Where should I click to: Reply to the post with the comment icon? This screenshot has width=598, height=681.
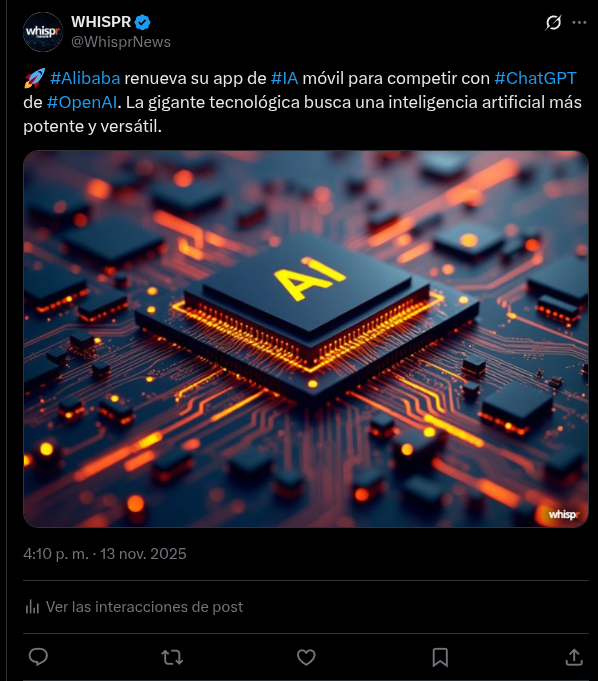pyautogui.click(x=38, y=657)
